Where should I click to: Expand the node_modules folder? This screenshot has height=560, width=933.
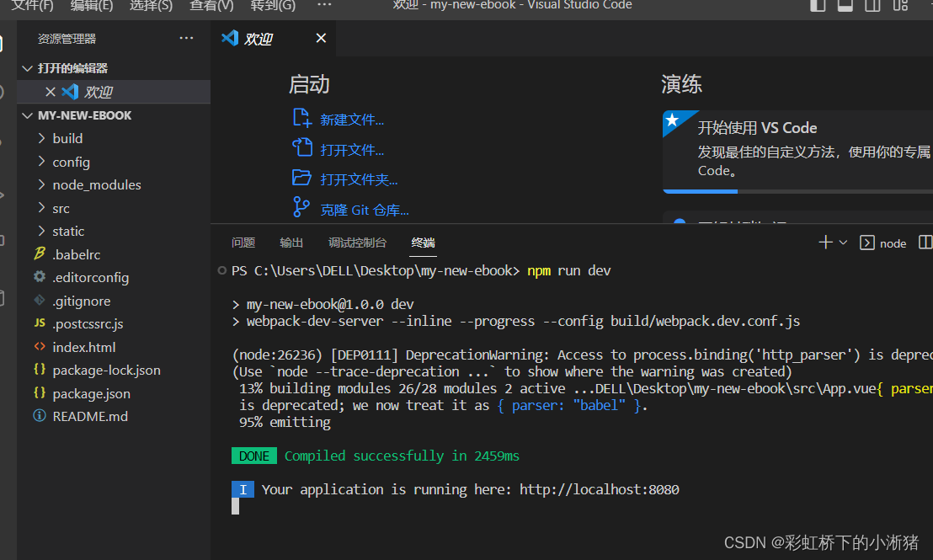pyautogui.click(x=114, y=185)
